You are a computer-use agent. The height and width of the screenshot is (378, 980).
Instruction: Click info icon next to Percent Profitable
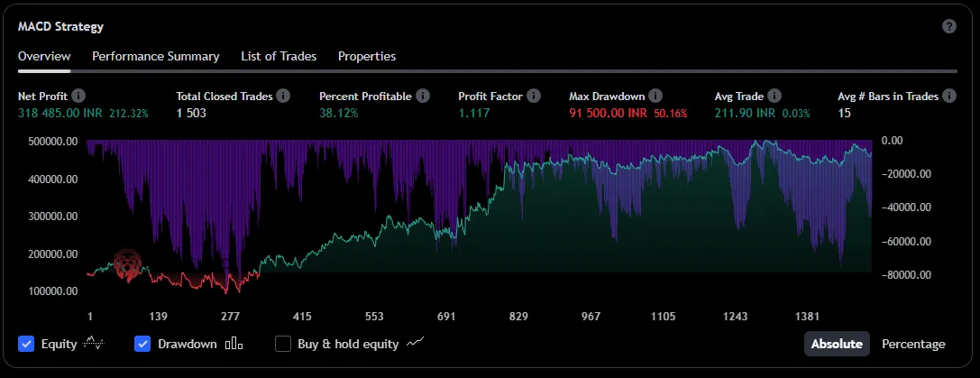tap(423, 96)
